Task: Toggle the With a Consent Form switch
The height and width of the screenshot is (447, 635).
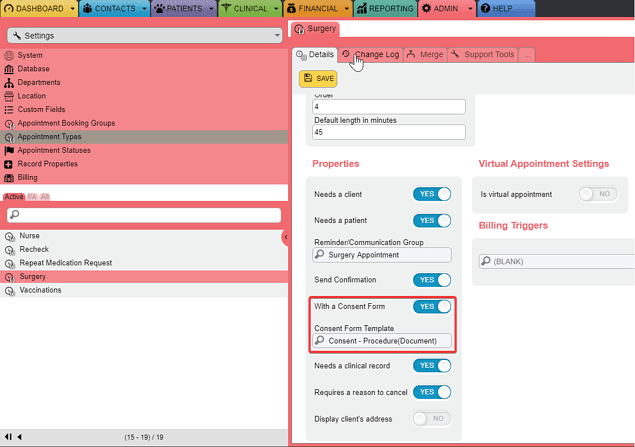Action: click(432, 307)
